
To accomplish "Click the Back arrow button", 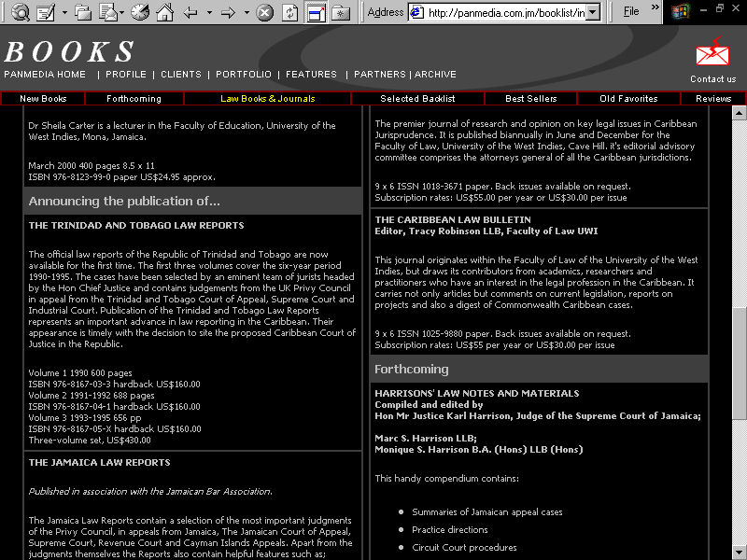I will (x=190, y=12).
